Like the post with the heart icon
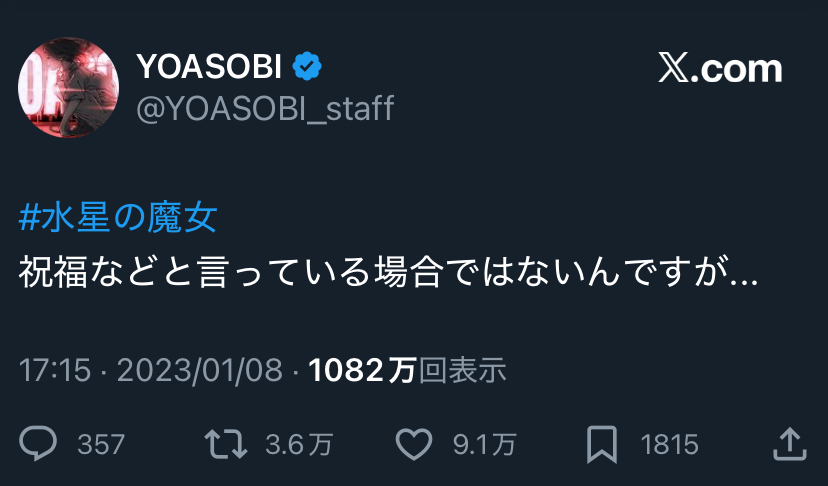Screen dimensions: 828x486 point(412,443)
